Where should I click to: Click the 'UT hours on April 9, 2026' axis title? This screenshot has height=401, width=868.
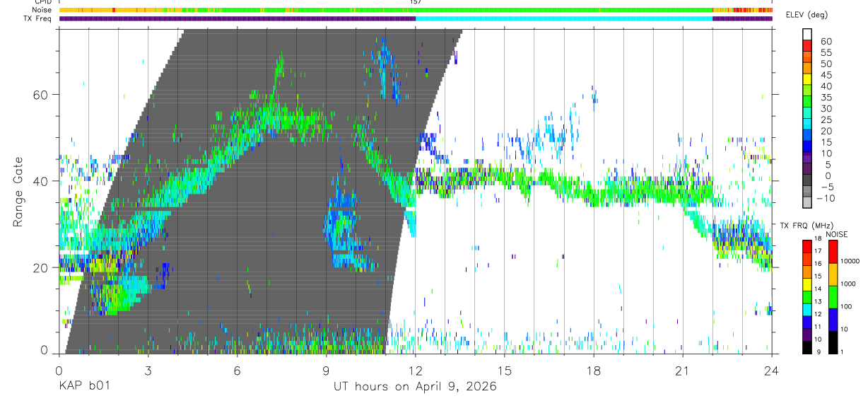click(415, 387)
